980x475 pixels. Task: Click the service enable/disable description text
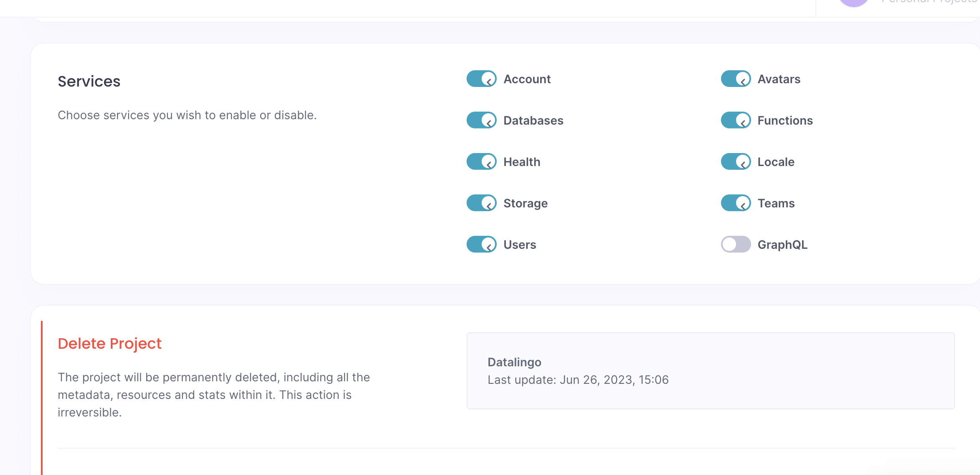tap(187, 115)
